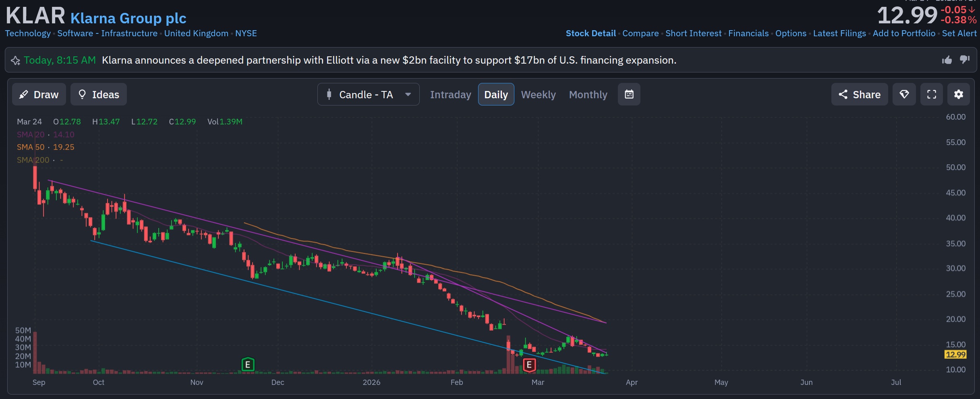Click the SMA 20 indicator label
This screenshot has width=980, height=399.
[31, 134]
